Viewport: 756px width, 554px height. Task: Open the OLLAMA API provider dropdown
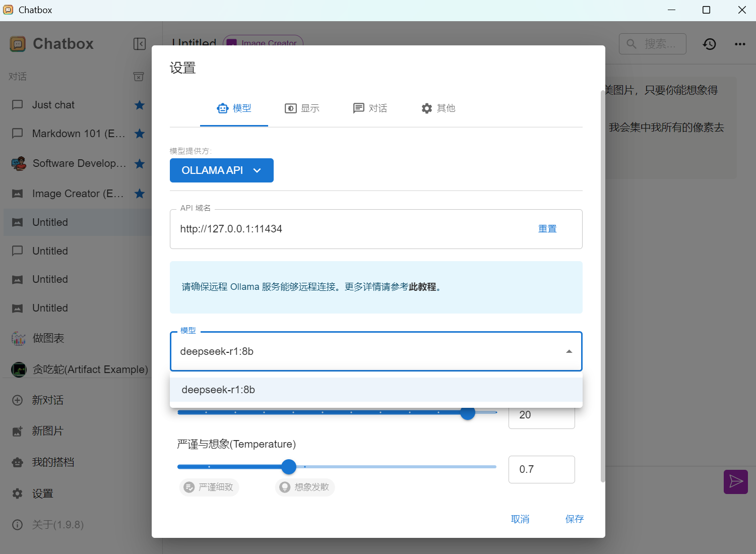coord(221,170)
